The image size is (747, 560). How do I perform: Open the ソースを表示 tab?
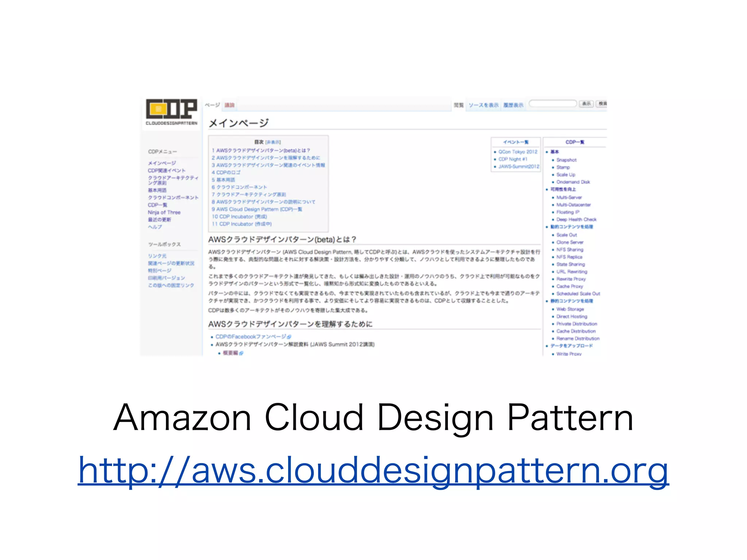(x=483, y=105)
